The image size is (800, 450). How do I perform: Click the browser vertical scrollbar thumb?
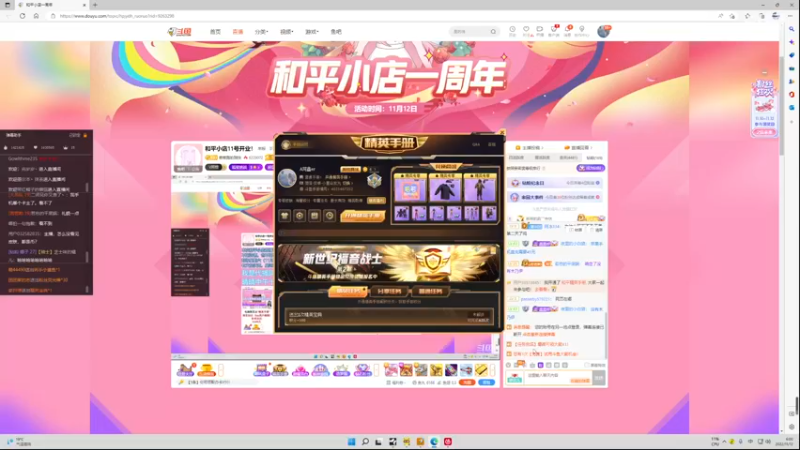(x=782, y=107)
